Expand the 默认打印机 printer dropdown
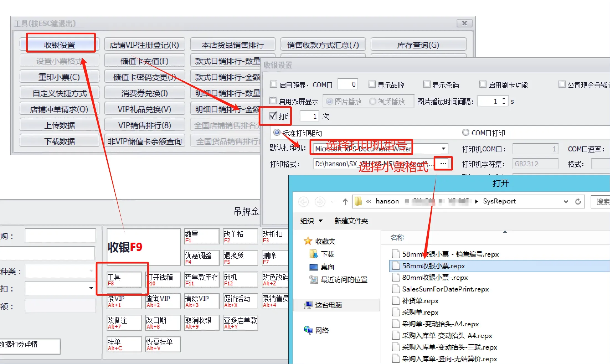610x364 pixels. click(443, 149)
